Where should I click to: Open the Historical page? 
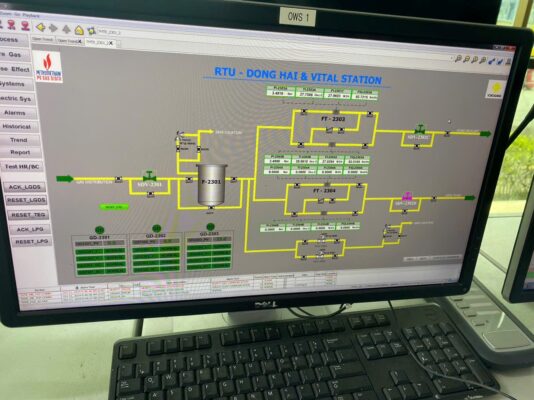[x=16, y=126]
